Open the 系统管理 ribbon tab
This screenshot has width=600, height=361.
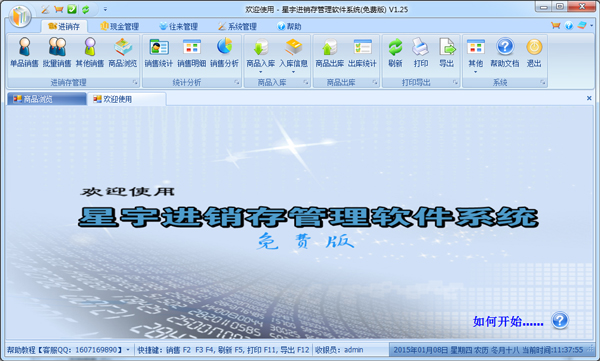pos(237,26)
